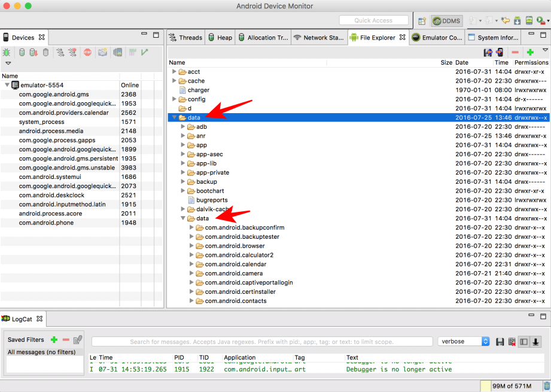Viewport: 551px width, 392px height.
Task: Save the LogCat log to file
Action: pyautogui.click(x=500, y=342)
